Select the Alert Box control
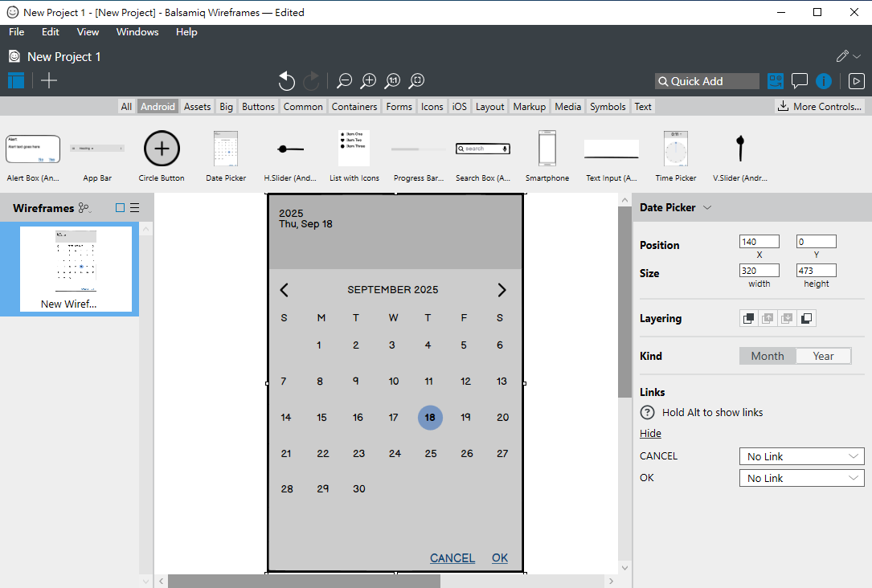This screenshot has height=588, width=872. (x=33, y=157)
